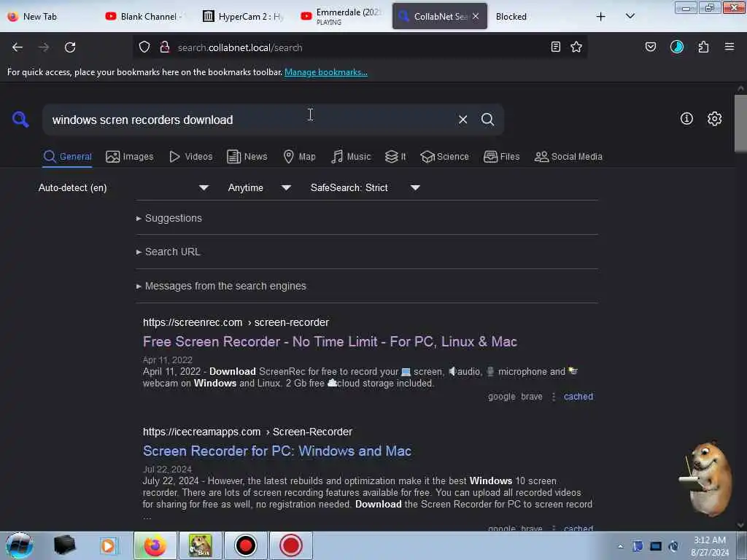Open Screen Recorder for PC: Windows and Mac
The height and width of the screenshot is (560, 747).
click(x=277, y=451)
